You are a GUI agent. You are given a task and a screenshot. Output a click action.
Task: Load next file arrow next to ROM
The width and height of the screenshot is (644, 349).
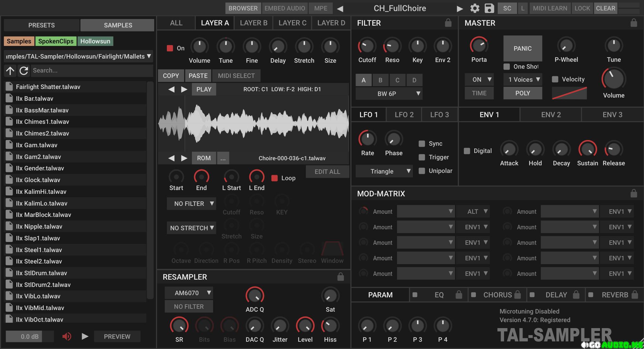[184, 158]
